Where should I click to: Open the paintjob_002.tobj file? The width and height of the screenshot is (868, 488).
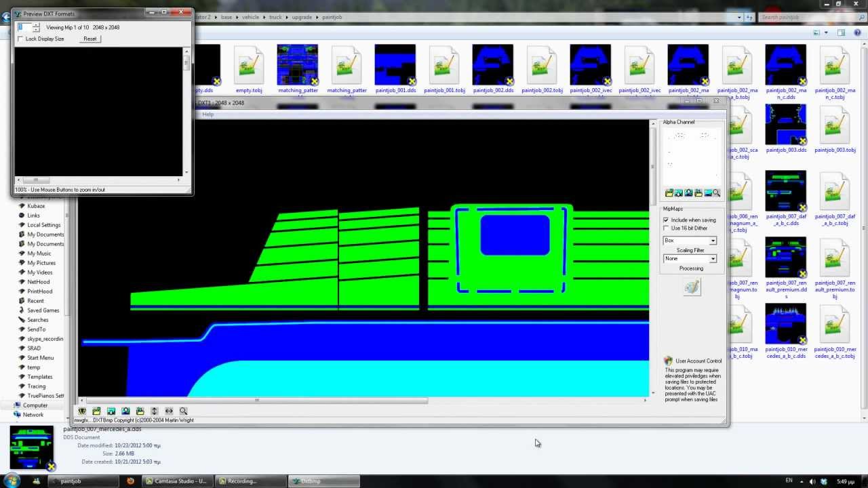tap(542, 69)
